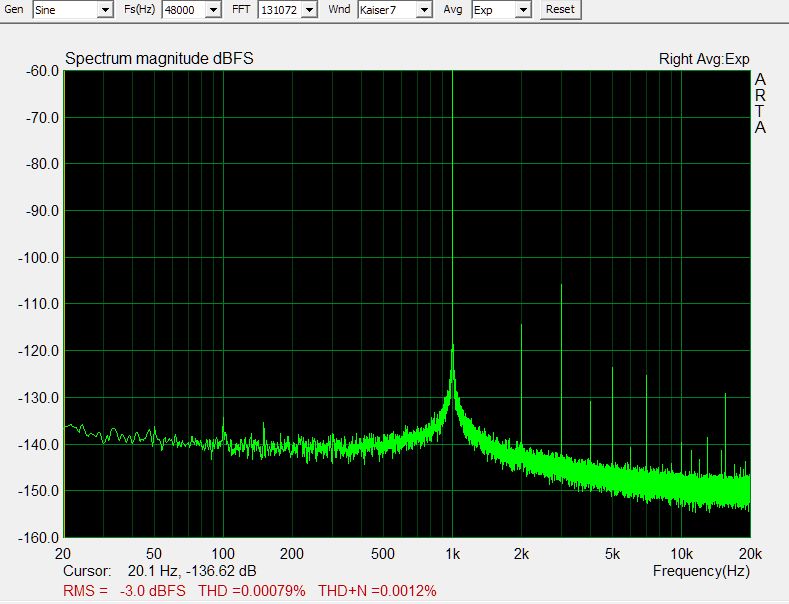Image resolution: width=789 pixels, height=604 pixels.
Task: Click the Avg label
Action: 452,9
